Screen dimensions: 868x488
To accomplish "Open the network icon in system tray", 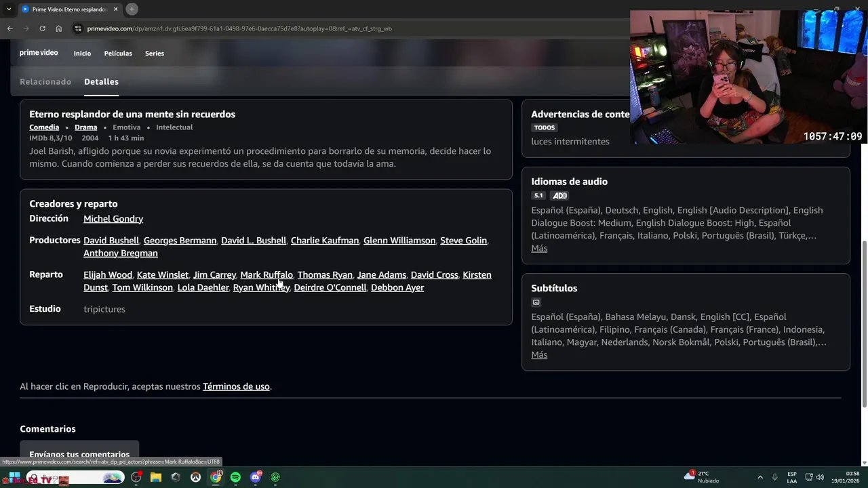I will [809, 477].
